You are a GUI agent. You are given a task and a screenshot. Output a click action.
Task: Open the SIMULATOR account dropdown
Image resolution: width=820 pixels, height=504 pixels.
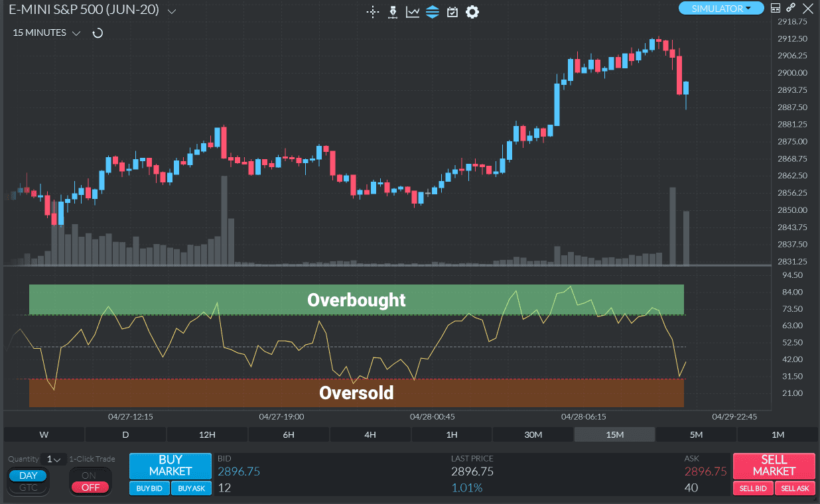tap(721, 9)
